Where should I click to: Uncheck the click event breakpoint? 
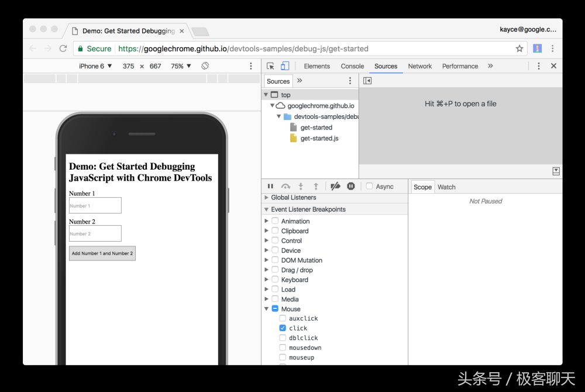click(283, 328)
